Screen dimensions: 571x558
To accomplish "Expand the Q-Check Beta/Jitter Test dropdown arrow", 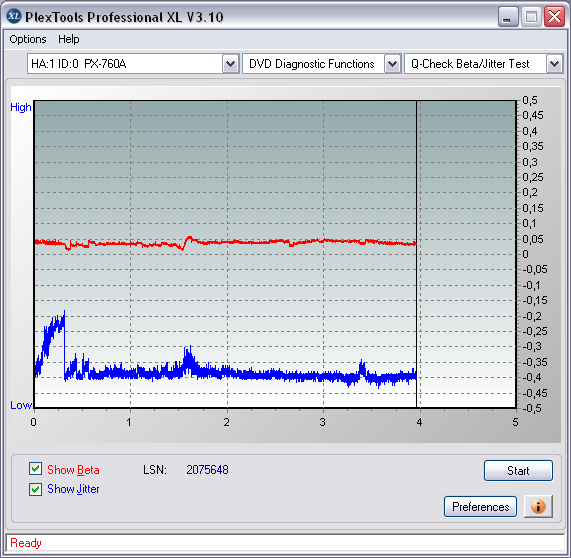I will 554,64.
